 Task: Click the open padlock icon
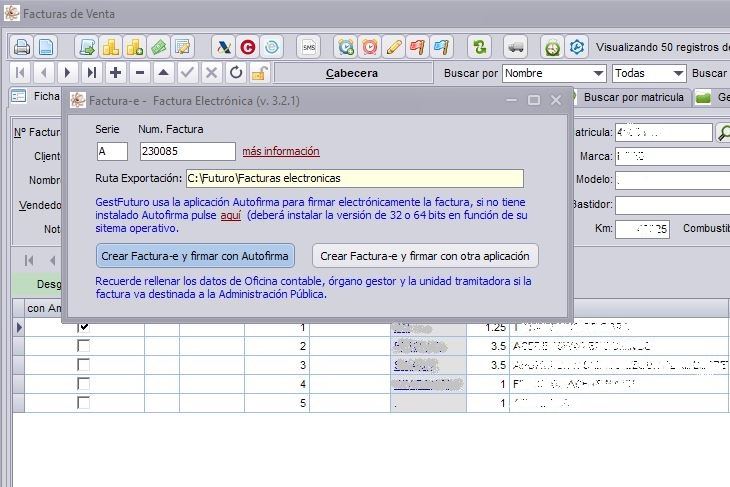(x=259, y=73)
